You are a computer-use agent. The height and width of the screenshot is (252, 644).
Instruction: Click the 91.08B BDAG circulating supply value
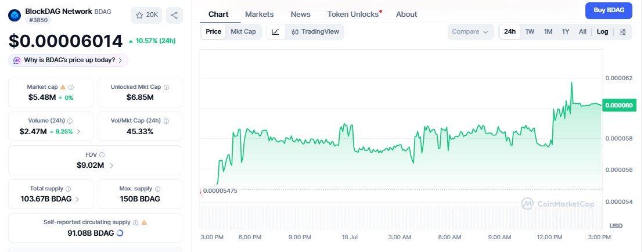pyautogui.click(x=91, y=233)
